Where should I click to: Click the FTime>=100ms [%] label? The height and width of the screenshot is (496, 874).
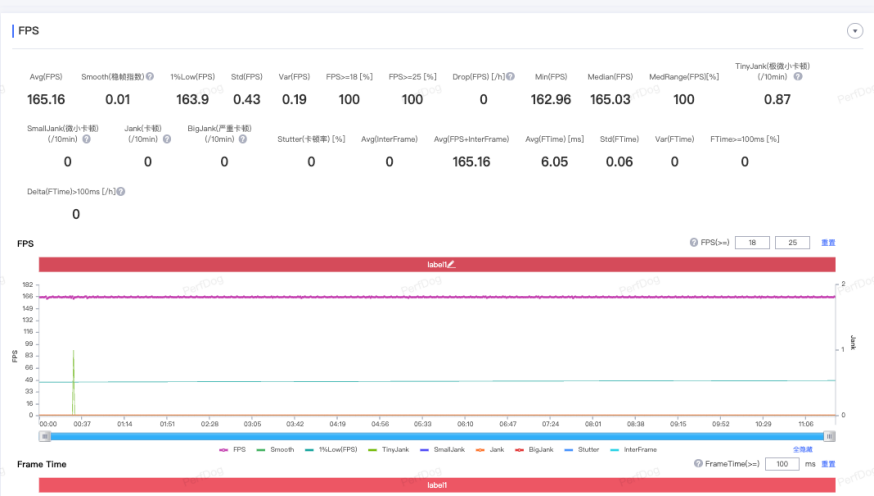click(x=745, y=139)
